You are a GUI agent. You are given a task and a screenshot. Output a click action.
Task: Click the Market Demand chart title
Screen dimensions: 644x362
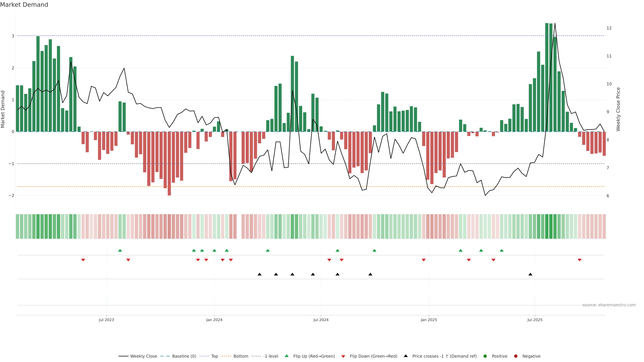24,5
